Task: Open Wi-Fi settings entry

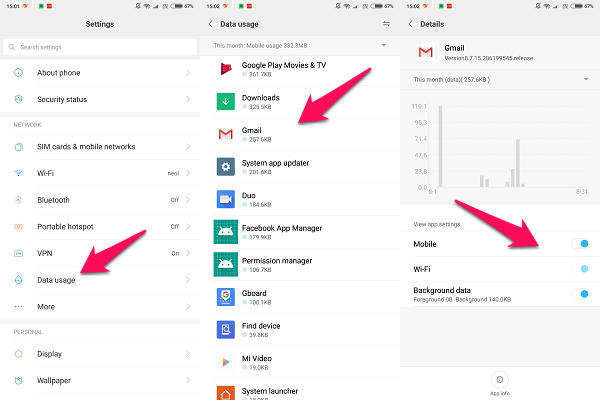Action: [x=100, y=173]
